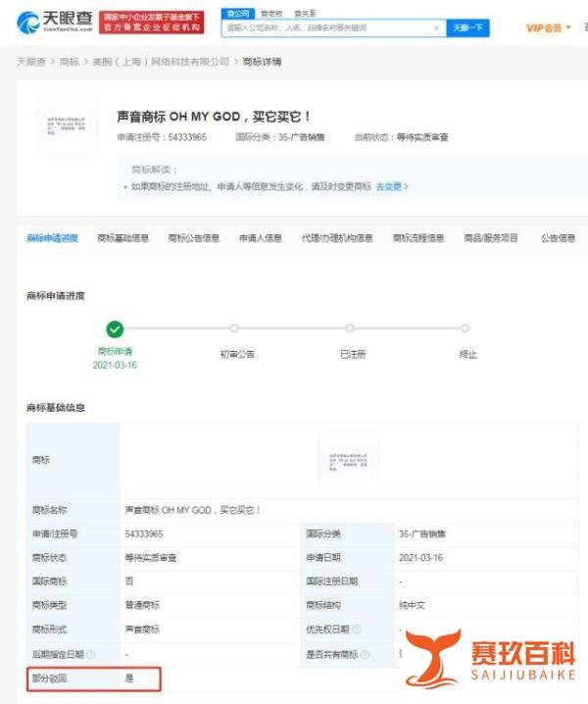This screenshot has height=704, width=588.
Task: Click the red 官方备案企业征信机构 banner
Action: click(x=151, y=23)
